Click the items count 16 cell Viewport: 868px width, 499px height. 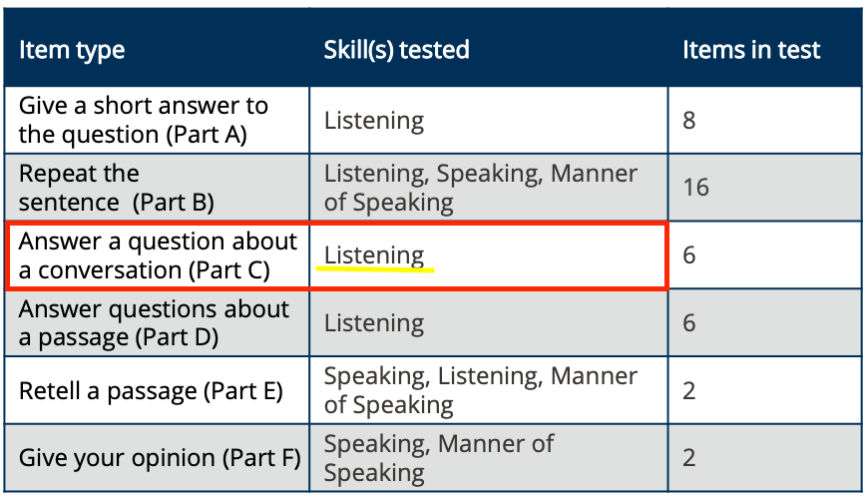pyautogui.click(x=764, y=188)
